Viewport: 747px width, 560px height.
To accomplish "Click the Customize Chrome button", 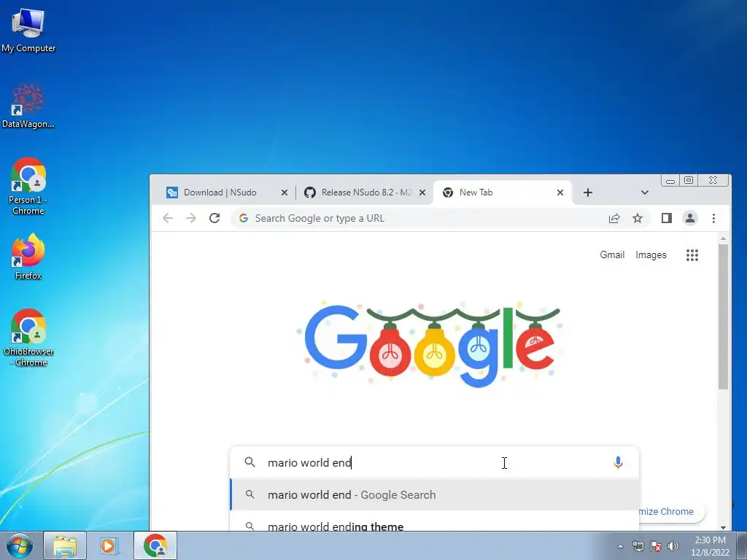I will (671, 511).
